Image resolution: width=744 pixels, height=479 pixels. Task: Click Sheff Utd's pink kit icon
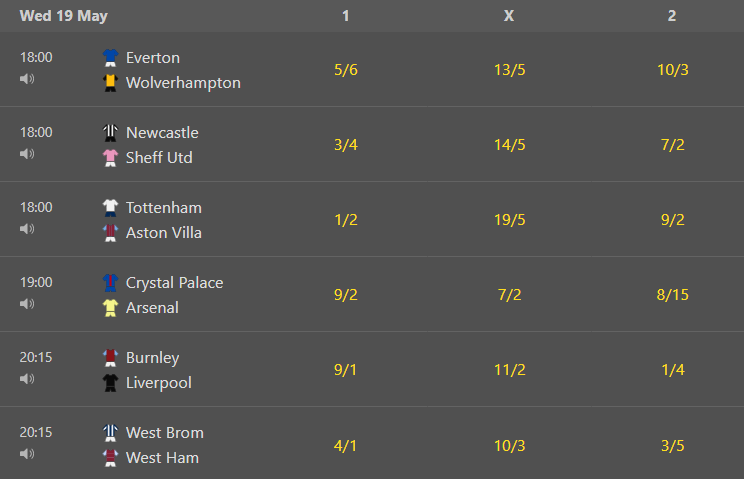pos(111,158)
